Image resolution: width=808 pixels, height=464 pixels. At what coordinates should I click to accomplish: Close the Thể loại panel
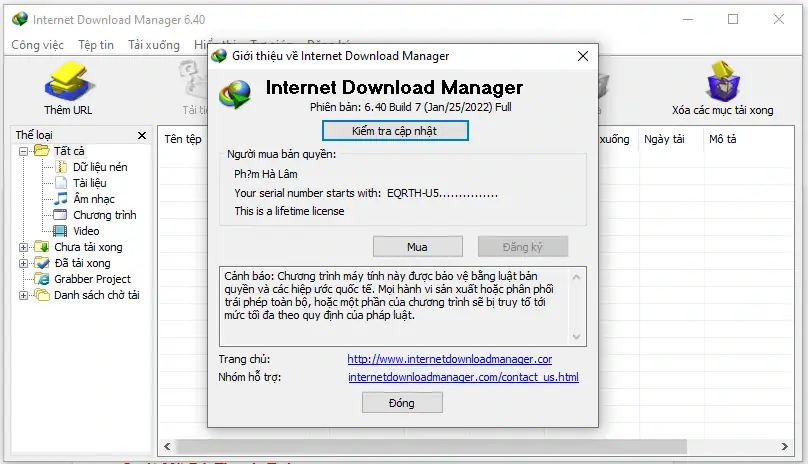coord(142,135)
